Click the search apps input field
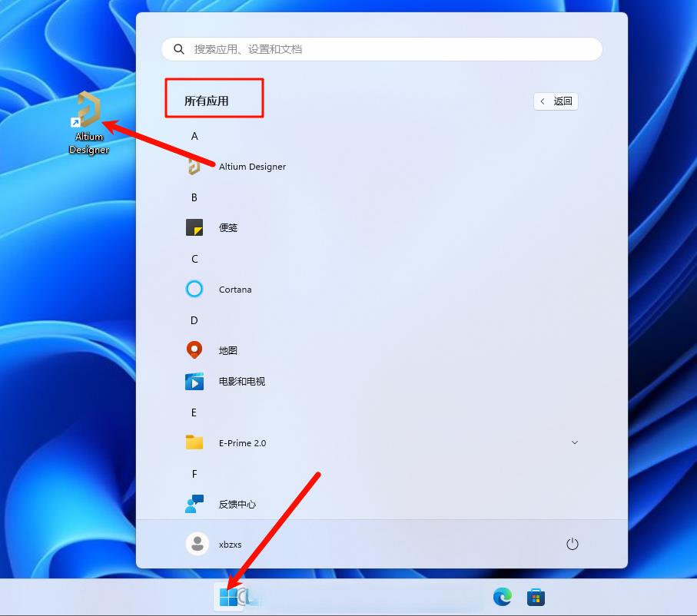 click(382, 49)
